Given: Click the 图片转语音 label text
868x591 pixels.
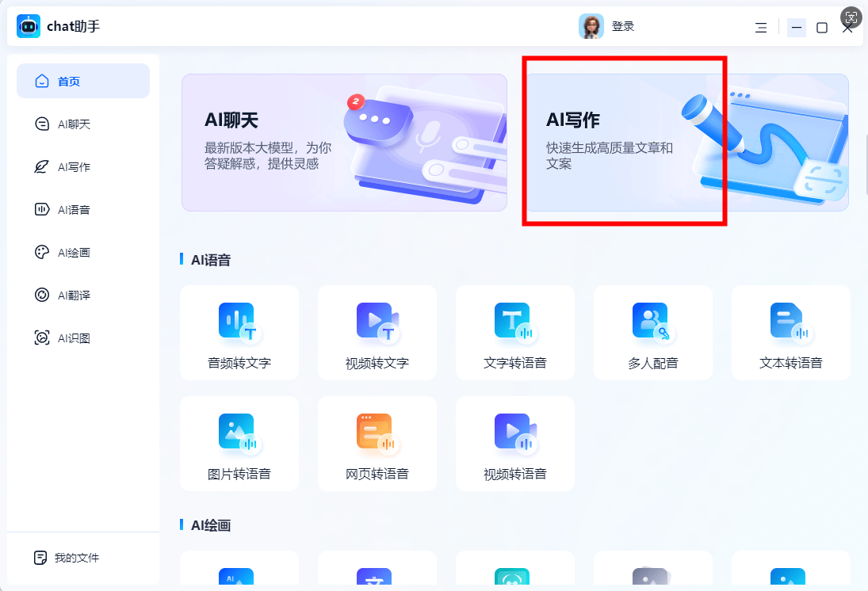Looking at the screenshot, I should click(239, 474).
